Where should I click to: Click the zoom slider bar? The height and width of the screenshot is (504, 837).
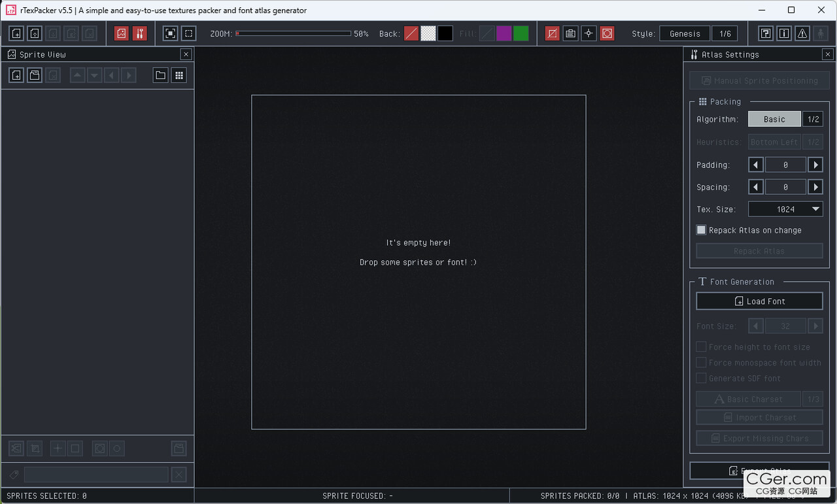[294, 33]
